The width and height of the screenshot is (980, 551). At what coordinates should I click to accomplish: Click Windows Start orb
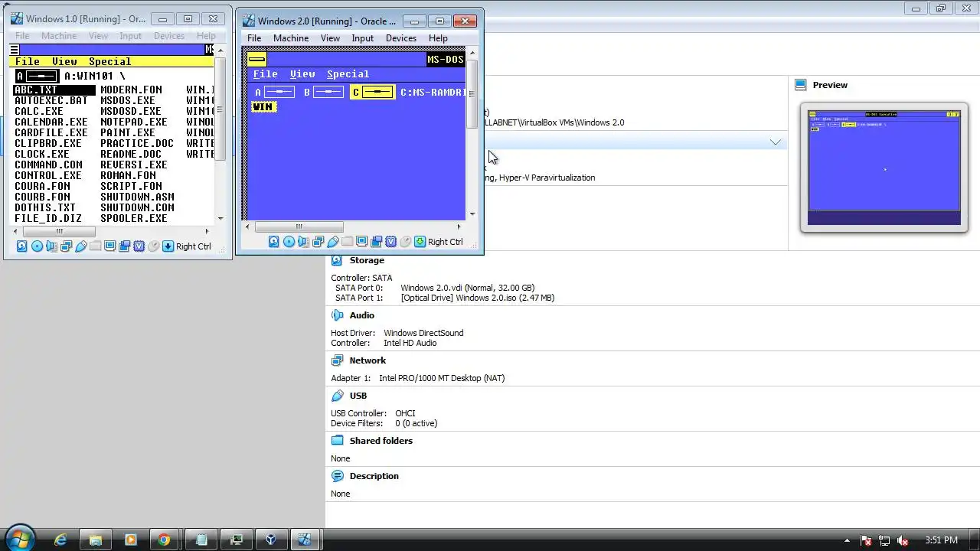[x=19, y=539]
